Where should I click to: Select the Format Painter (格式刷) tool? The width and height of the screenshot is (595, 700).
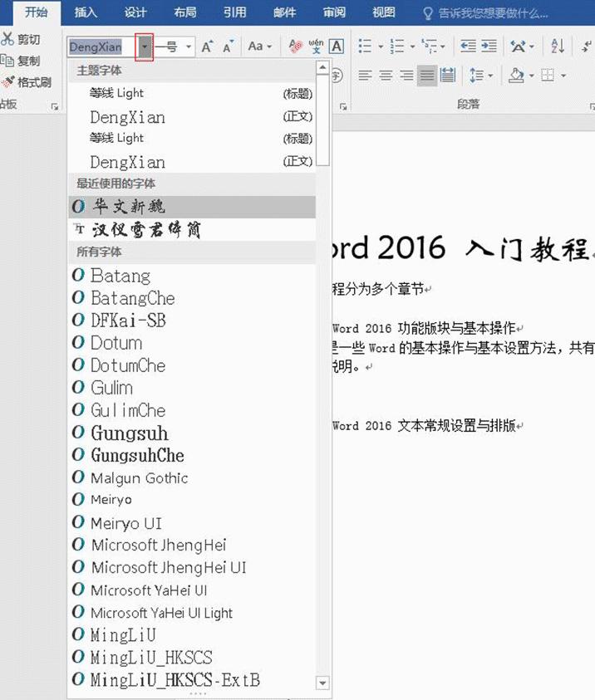coord(7,81)
